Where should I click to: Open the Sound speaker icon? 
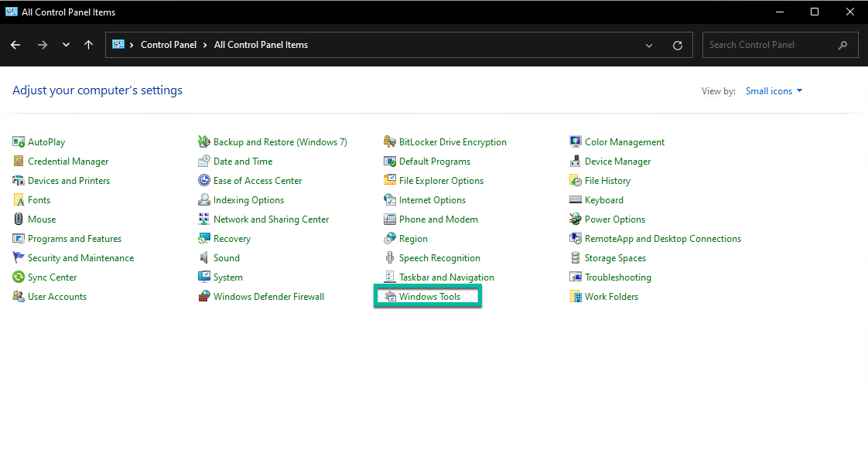pos(204,258)
